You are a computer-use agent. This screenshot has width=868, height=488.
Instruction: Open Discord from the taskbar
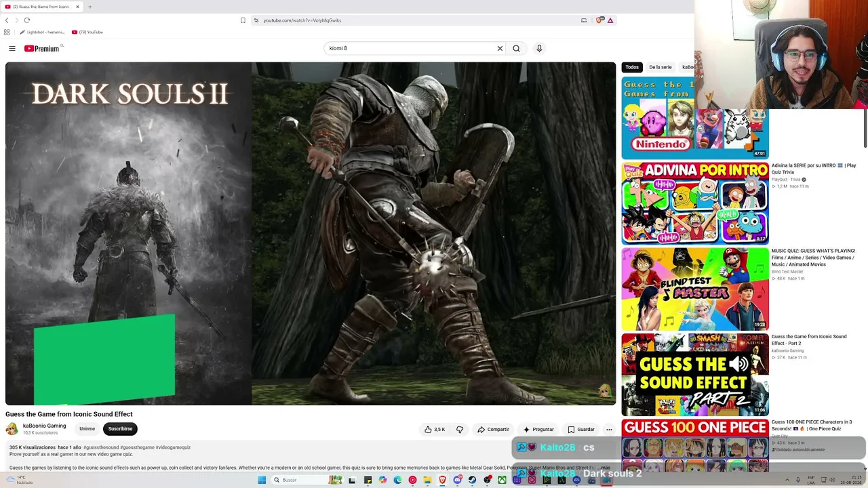457,480
